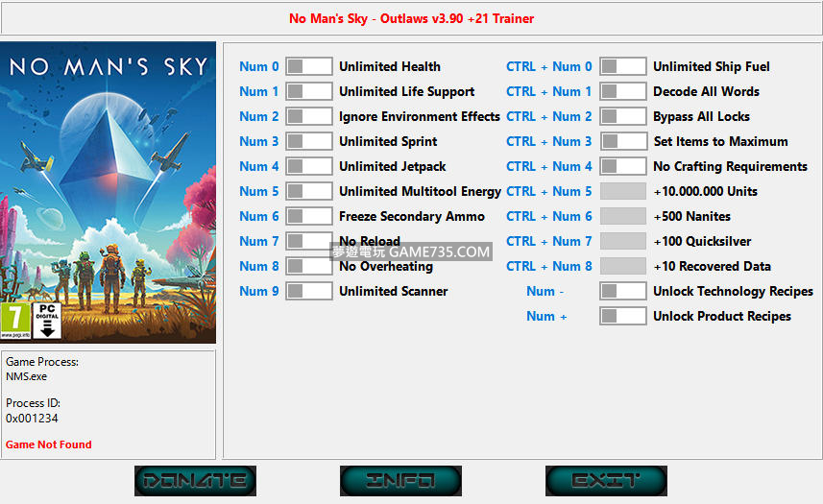The width and height of the screenshot is (823, 504).
Task: Enable Decode All Words toggle
Action: pyautogui.click(x=623, y=91)
